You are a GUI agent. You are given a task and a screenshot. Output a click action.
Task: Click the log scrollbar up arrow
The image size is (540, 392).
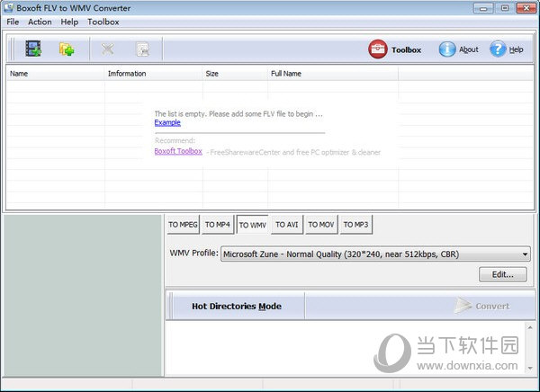[530, 327]
